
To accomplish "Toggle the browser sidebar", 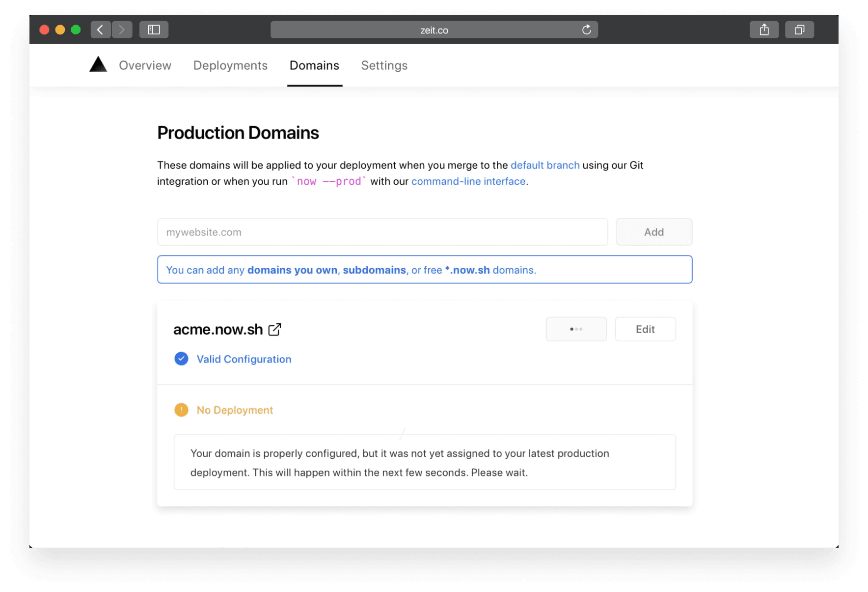I will point(154,29).
